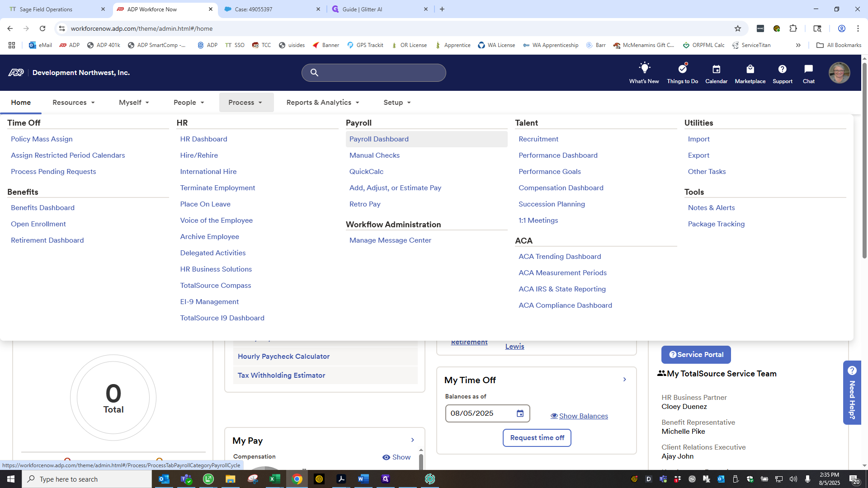Open Hourly Paycheck Calculator link
The image size is (868, 488).
click(283, 357)
